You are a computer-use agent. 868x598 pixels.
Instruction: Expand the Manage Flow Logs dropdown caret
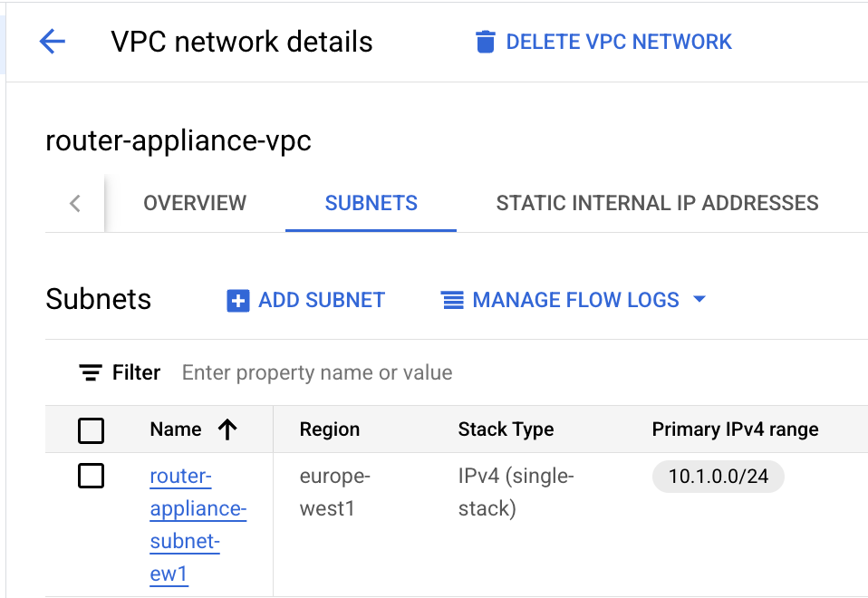coord(699,300)
